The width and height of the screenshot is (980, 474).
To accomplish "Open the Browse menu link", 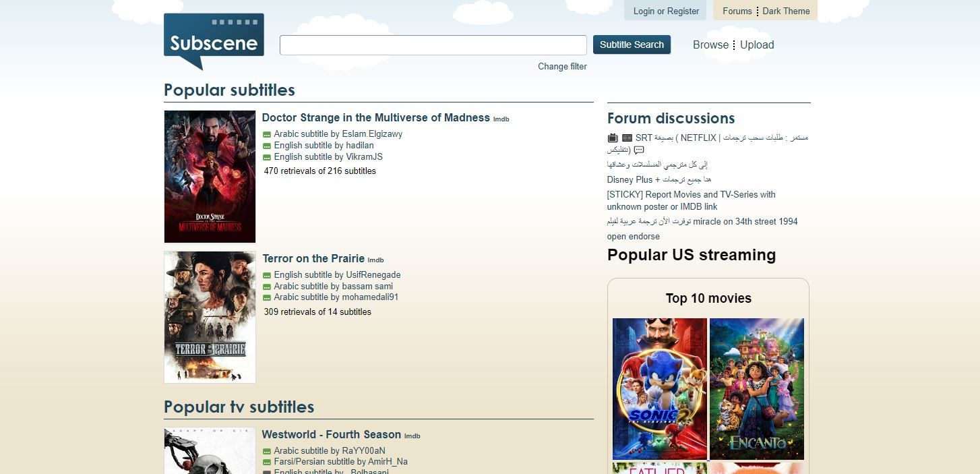I will 710,45.
